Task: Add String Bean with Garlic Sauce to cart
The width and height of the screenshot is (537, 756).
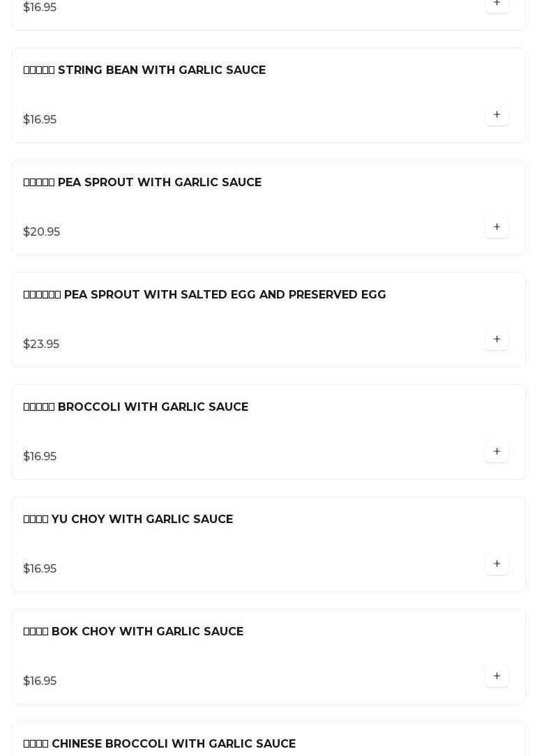Action: click(x=497, y=115)
